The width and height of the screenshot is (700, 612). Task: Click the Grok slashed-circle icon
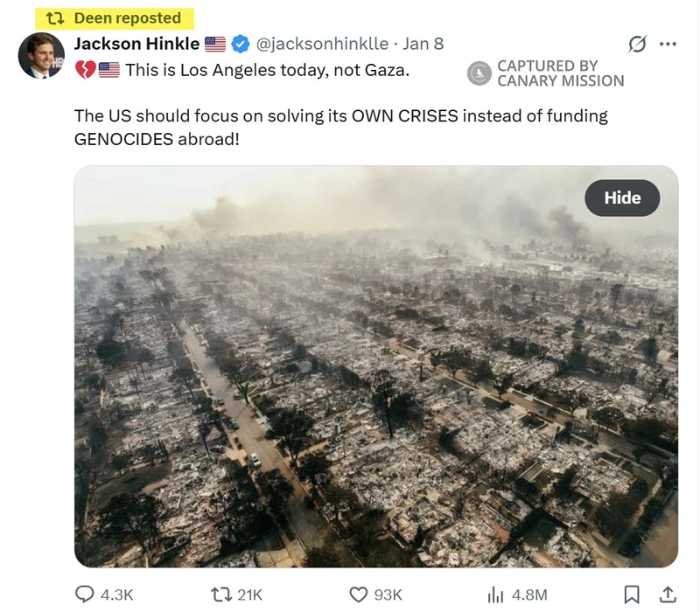[637, 44]
